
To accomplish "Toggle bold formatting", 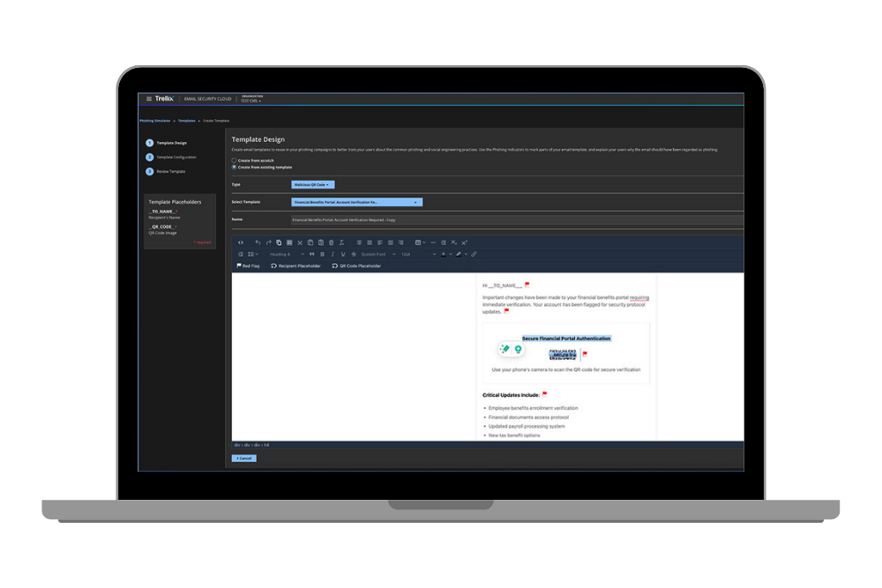I will [x=322, y=254].
